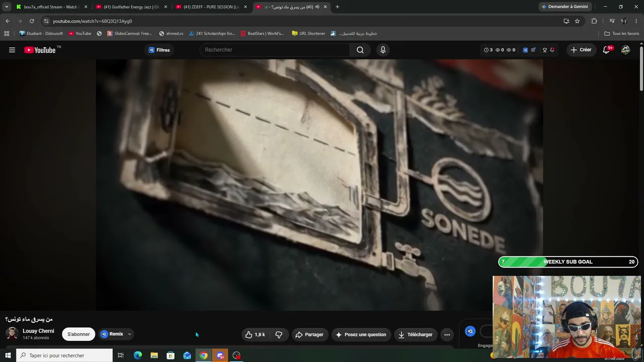
Task: Open a new browser tab
Action: tap(337, 7)
